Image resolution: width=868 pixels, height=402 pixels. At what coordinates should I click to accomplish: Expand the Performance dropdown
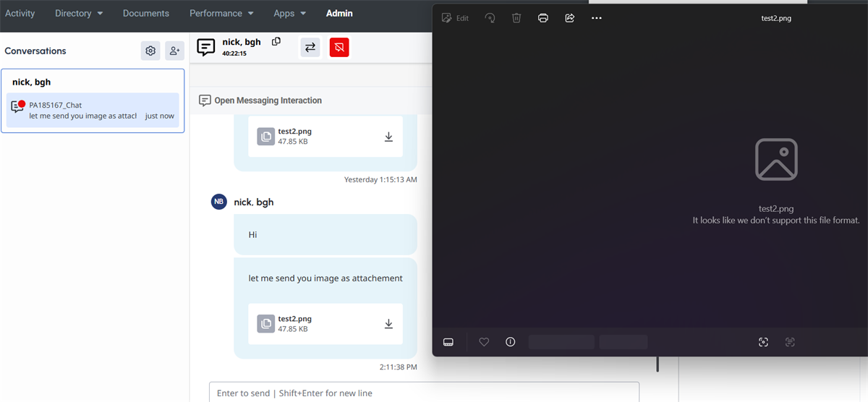click(x=221, y=13)
